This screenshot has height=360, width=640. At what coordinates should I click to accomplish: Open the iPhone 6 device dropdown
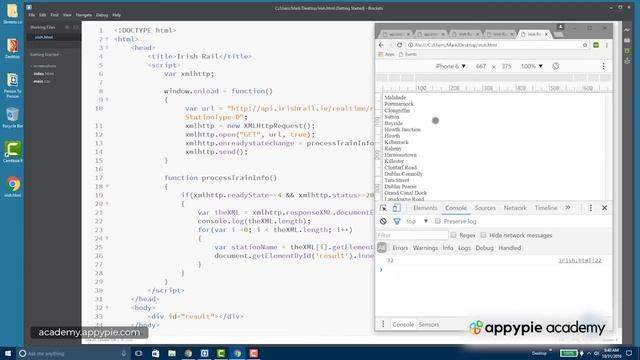coord(450,66)
